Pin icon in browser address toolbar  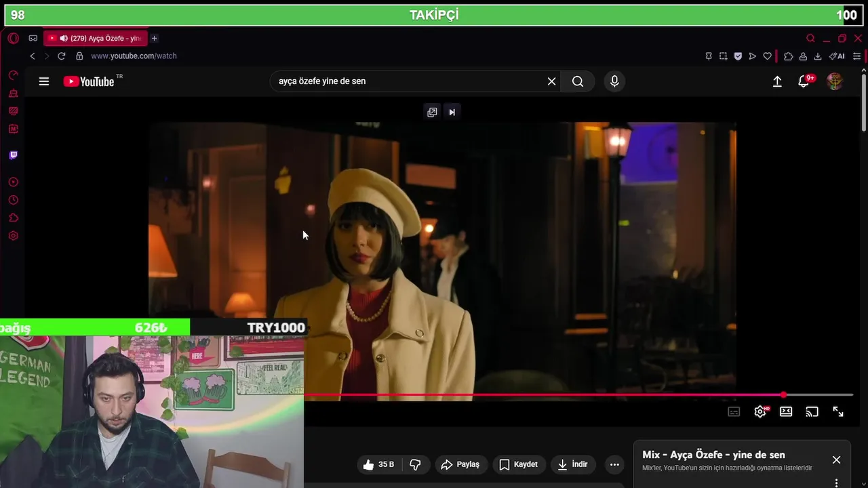(709, 56)
